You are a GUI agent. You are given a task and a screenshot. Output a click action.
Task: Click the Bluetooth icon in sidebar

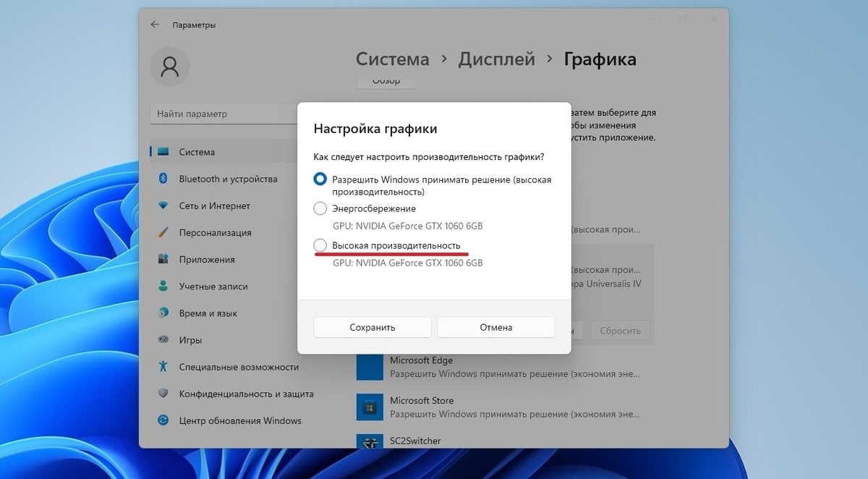tap(163, 179)
